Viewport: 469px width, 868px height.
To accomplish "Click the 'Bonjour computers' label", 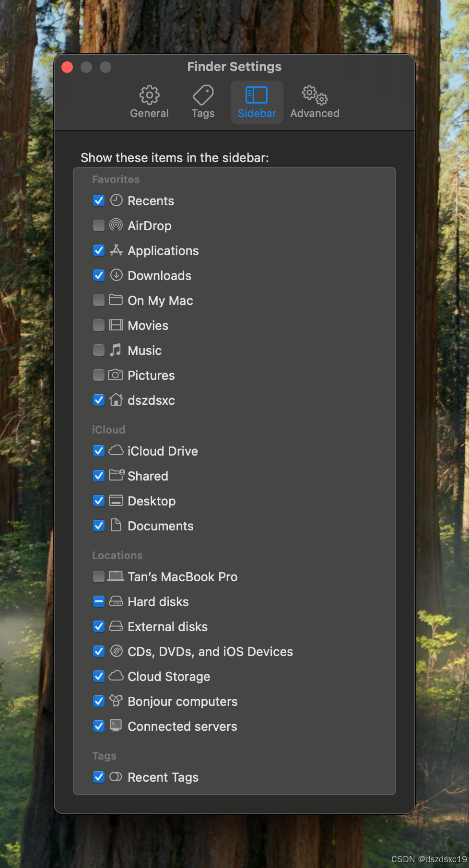I will (x=182, y=701).
